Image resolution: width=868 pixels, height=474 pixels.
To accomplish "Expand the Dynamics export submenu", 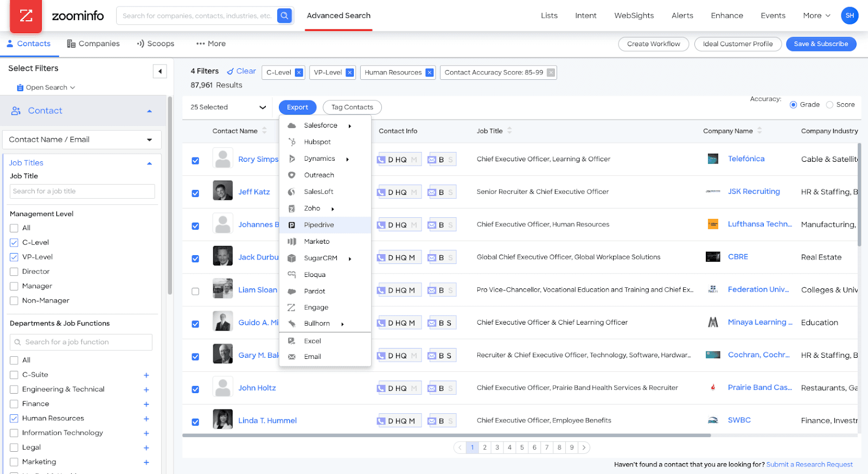I will 347,159.
